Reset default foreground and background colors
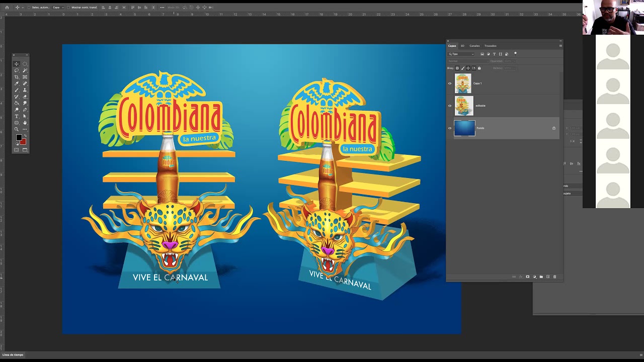 tap(16, 144)
